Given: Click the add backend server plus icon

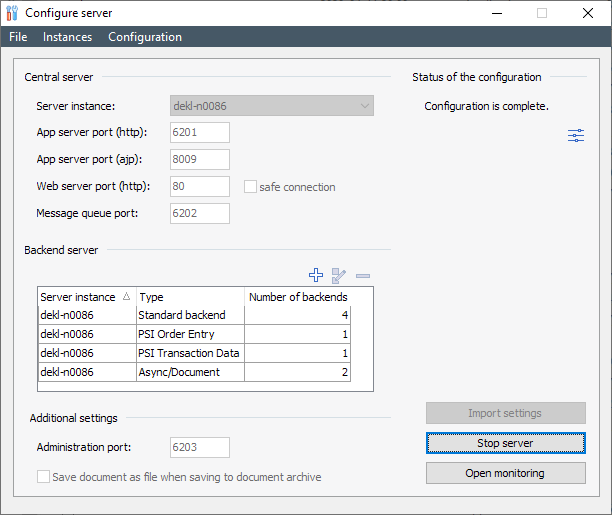Looking at the screenshot, I should (316, 275).
